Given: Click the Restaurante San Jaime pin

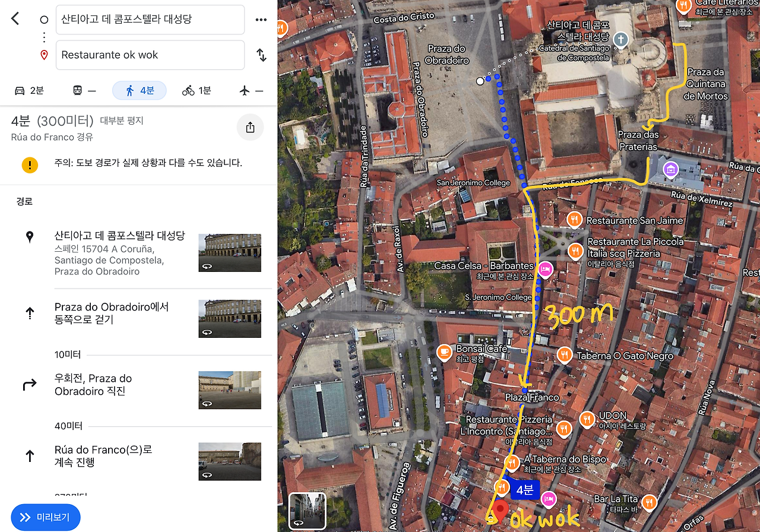Looking at the screenshot, I should pyautogui.click(x=574, y=220).
